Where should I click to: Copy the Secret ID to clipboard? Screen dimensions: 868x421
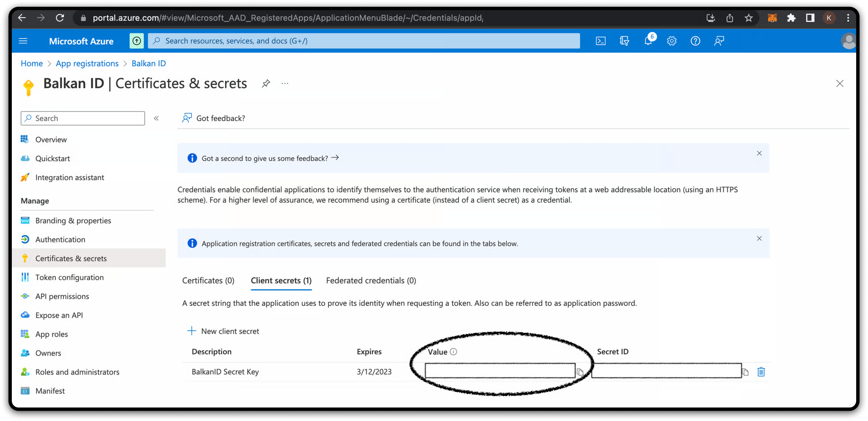(x=745, y=372)
